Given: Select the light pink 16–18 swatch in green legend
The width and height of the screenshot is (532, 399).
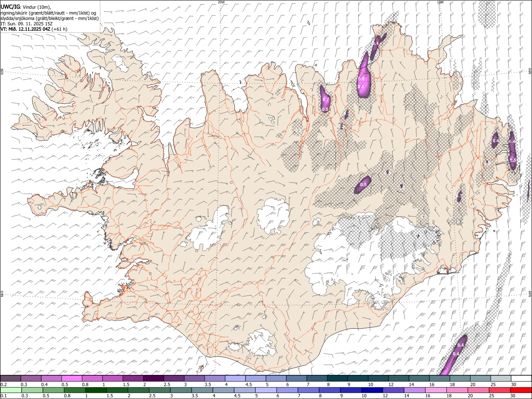Looking at the screenshot, I should coord(436,390).
